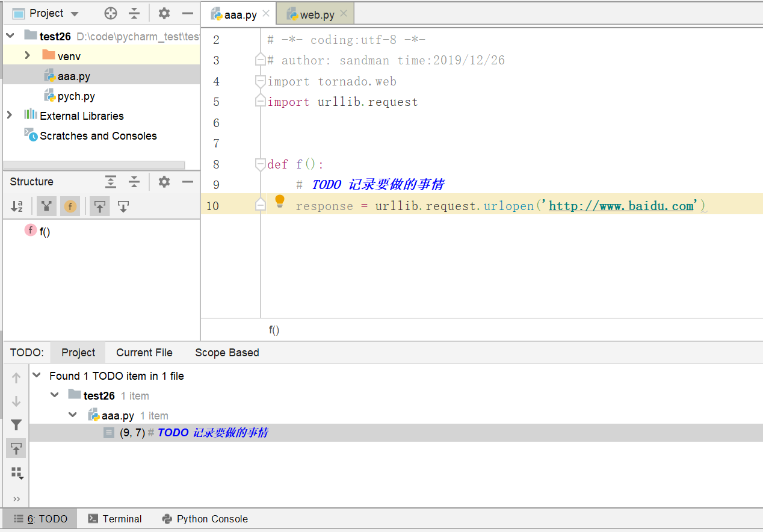Open Project panel settings gear
The height and width of the screenshot is (532, 763).
[164, 13]
